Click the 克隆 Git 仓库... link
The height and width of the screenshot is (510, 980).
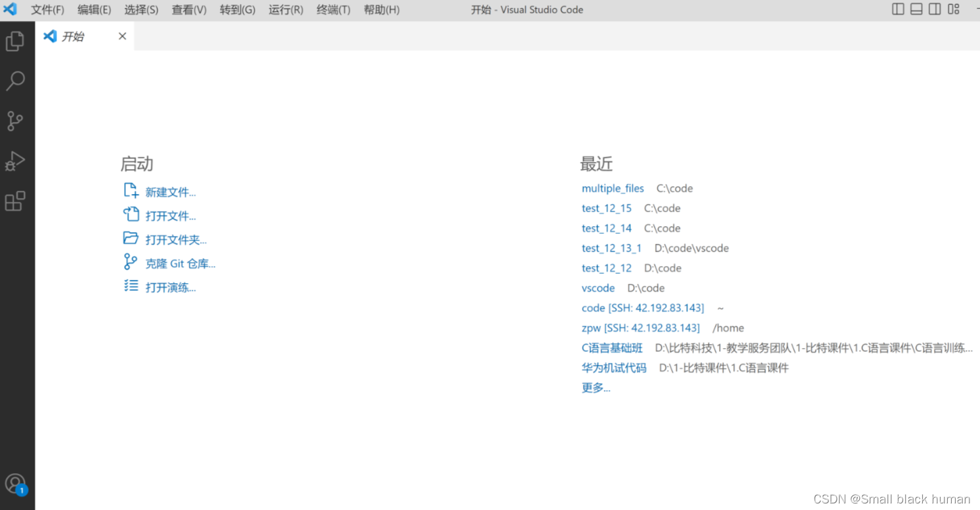tap(180, 264)
